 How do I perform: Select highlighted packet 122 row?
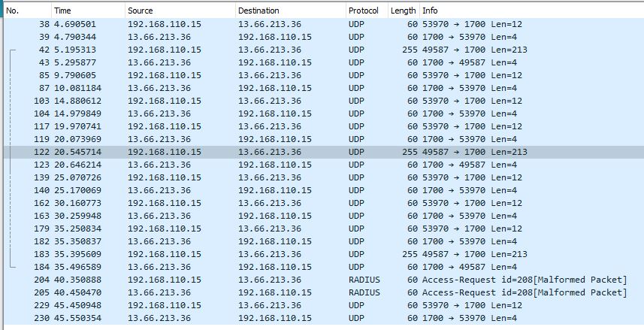pos(324,152)
